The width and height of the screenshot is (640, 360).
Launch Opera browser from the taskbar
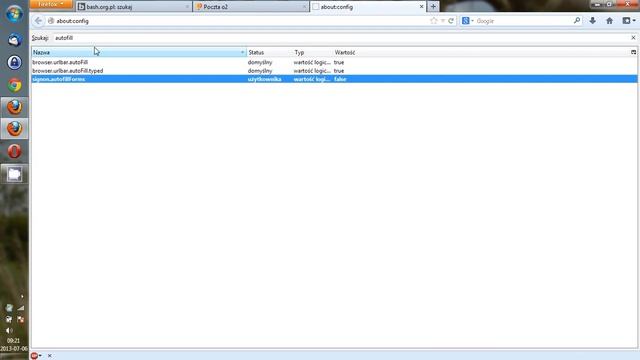click(x=14, y=151)
